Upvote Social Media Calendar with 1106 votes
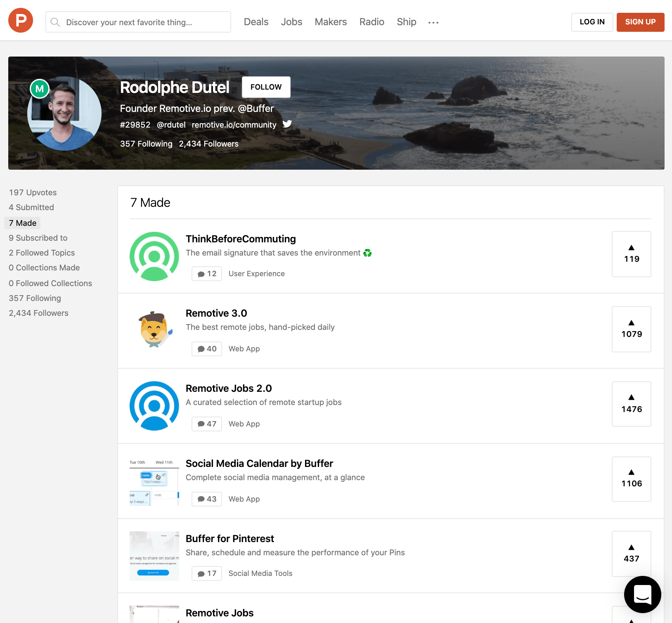672x623 pixels. 632,479
